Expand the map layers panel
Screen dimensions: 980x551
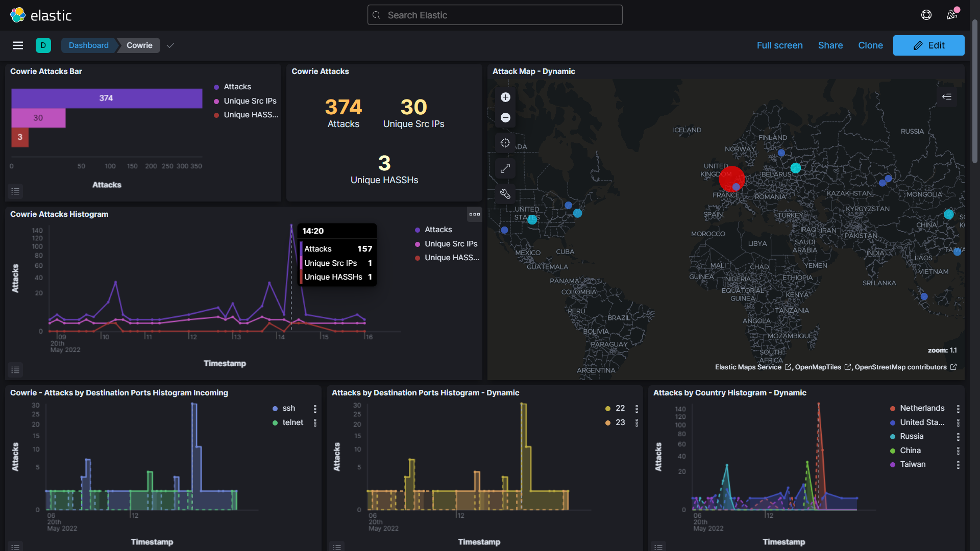pyautogui.click(x=947, y=96)
